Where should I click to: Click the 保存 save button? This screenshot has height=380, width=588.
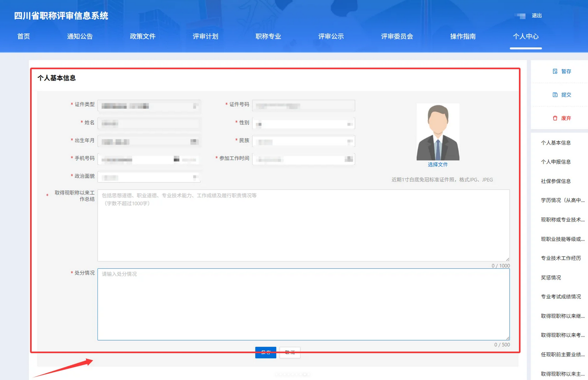[265, 352]
